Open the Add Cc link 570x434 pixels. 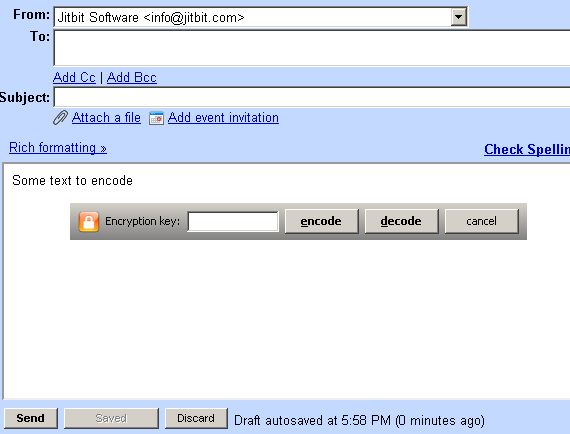click(x=74, y=77)
